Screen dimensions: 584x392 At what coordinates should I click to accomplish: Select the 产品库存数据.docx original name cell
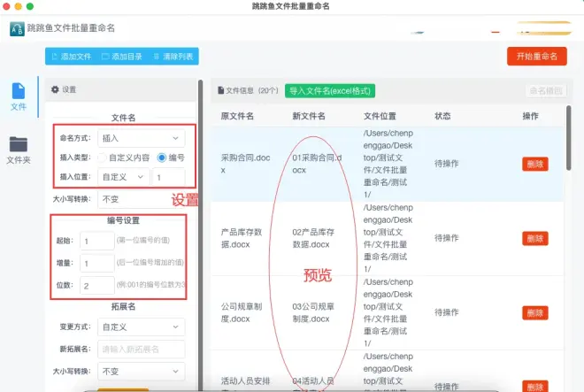242,239
